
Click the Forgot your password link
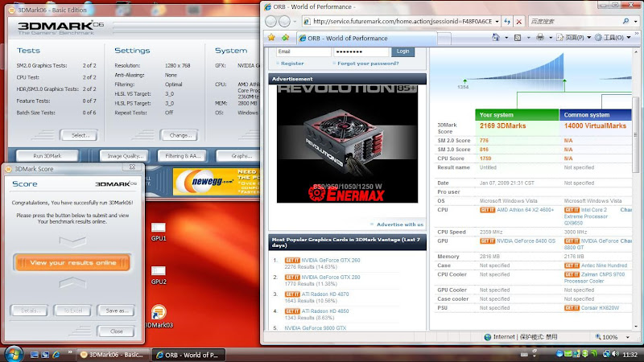(368, 63)
